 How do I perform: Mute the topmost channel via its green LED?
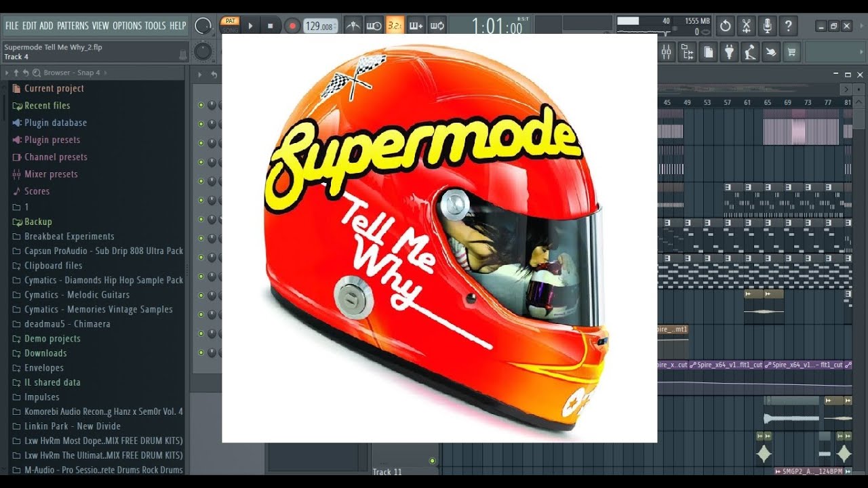[x=201, y=105]
